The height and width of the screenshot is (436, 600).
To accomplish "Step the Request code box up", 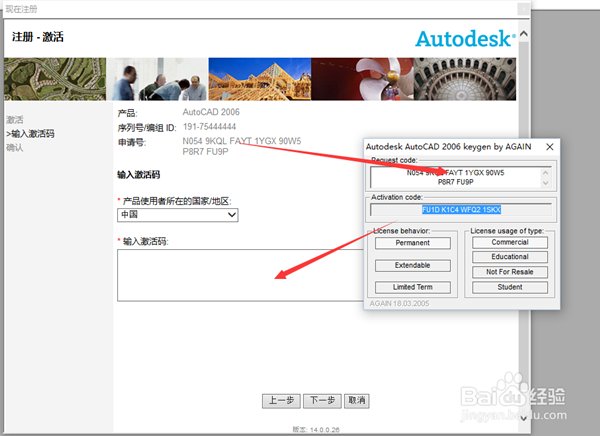I will click(546, 173).
